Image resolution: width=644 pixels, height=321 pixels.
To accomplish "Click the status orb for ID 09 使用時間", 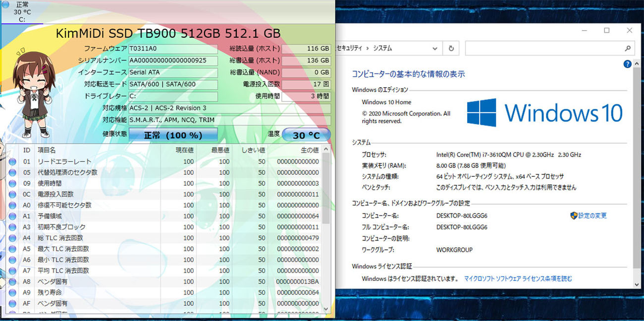I will tap(12, 183).
